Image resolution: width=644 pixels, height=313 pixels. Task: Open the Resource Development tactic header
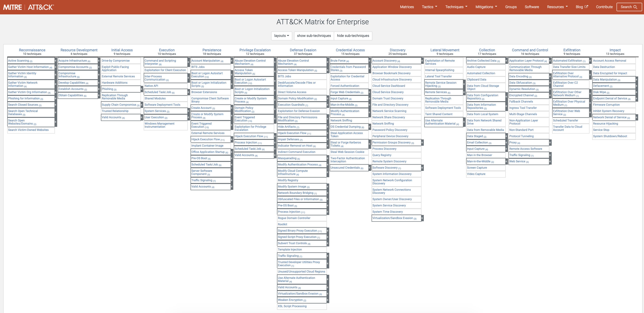click(79, 50)
